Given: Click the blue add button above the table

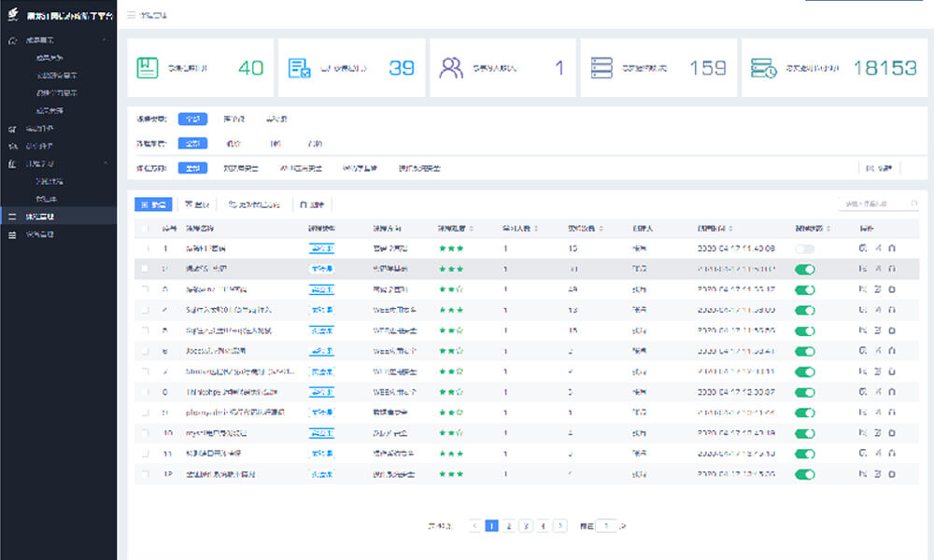Looking at the screenshot, I should tap(153, 203).
